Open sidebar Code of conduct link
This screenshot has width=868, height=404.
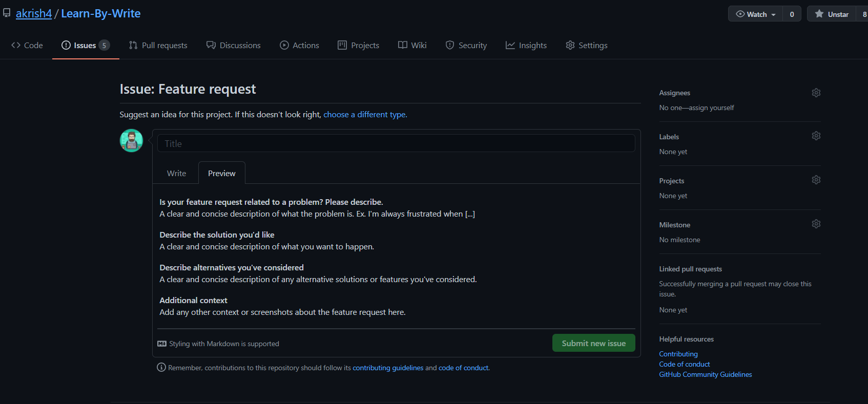pos(685,364)
